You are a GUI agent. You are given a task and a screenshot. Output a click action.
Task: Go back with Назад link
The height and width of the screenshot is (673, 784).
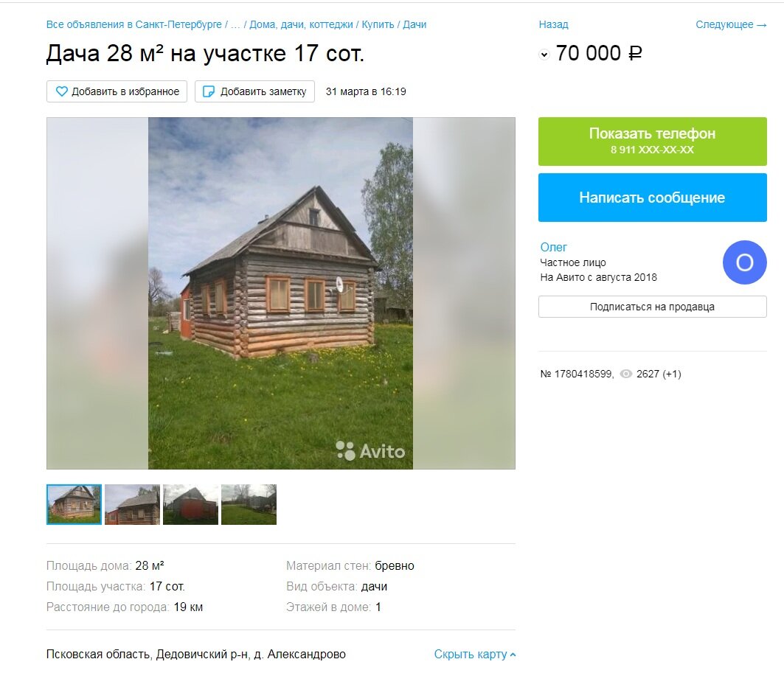point(553,24)
